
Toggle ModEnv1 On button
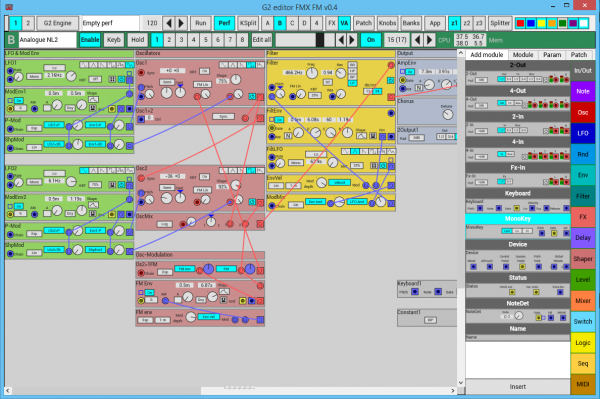(x=18, y=101)
